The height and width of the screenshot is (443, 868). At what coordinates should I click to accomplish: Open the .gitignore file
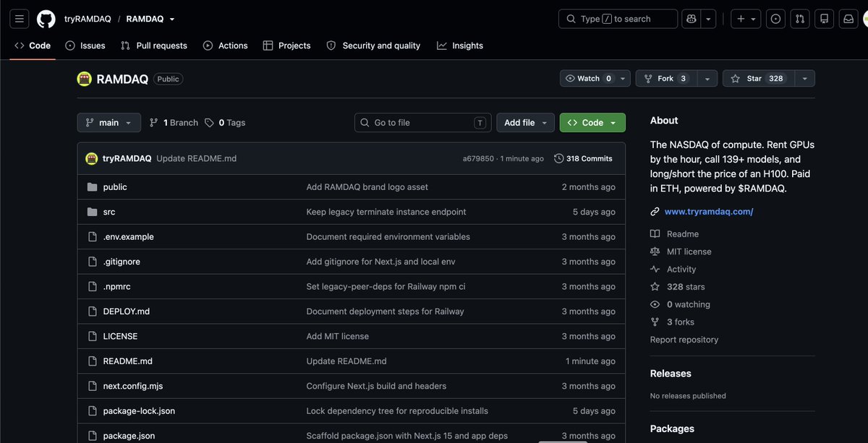point(120,262)
